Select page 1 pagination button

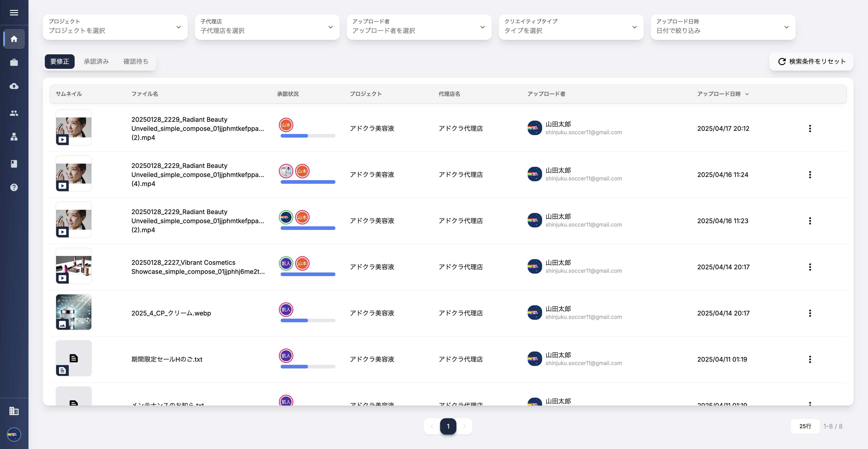tap(448, 426)
